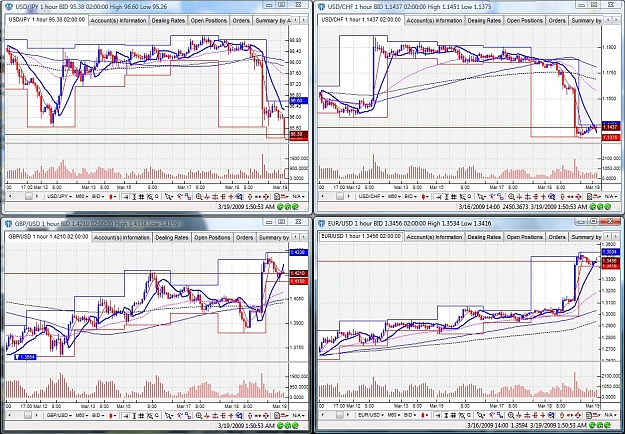Open Orders tab in EUR/USD window
This screenshot has width=625, height=434.
[x=556, y=237]
